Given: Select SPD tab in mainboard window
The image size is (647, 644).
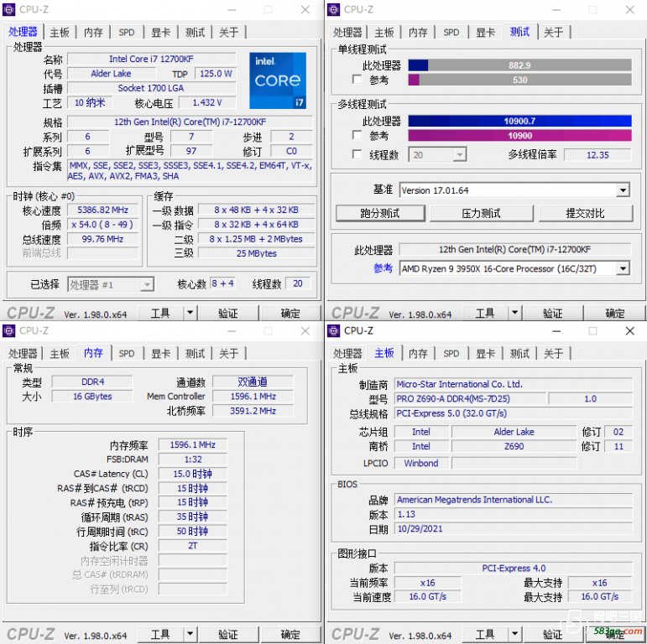Looking at the screenshot, I should [x=451, y=353].
